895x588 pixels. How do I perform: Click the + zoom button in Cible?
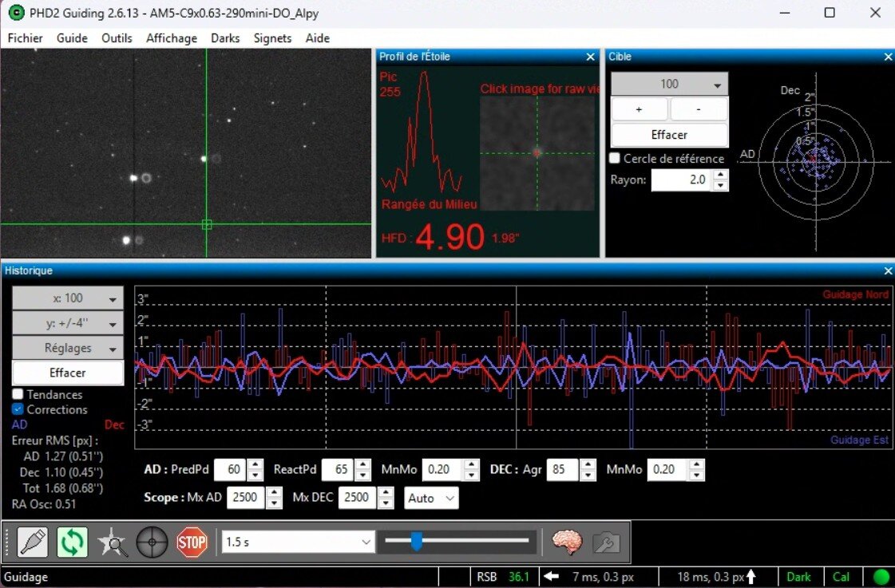coord(640,109)
